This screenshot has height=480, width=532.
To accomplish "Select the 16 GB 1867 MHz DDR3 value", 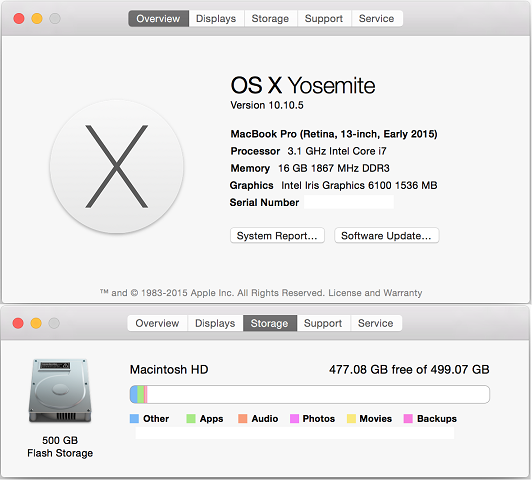I will tap(334, 168).
